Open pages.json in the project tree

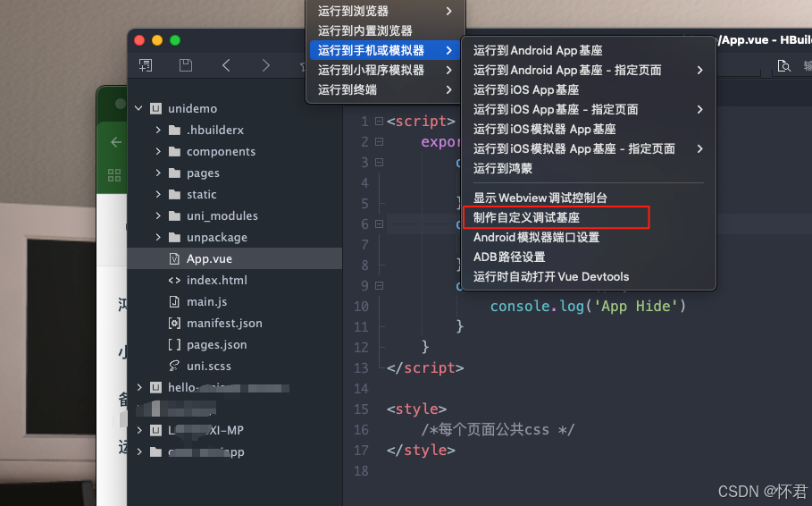coord(235,344)
